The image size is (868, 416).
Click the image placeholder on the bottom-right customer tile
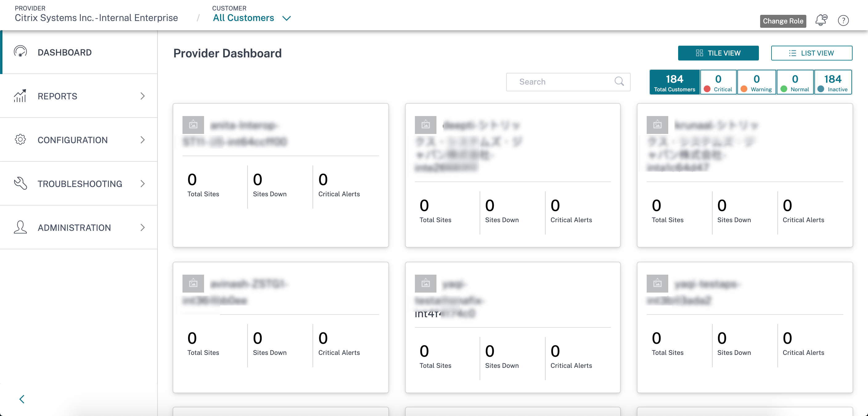tap(657, 283)
